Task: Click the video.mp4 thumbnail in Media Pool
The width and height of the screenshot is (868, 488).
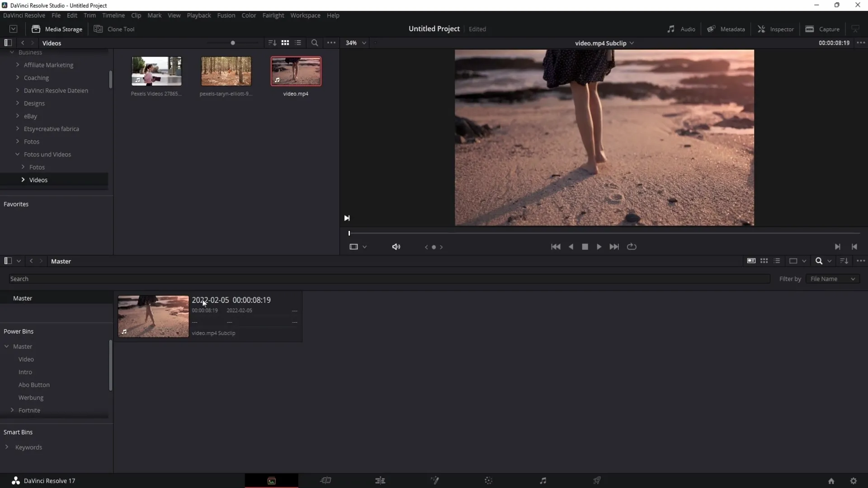Action: [296, 71]
